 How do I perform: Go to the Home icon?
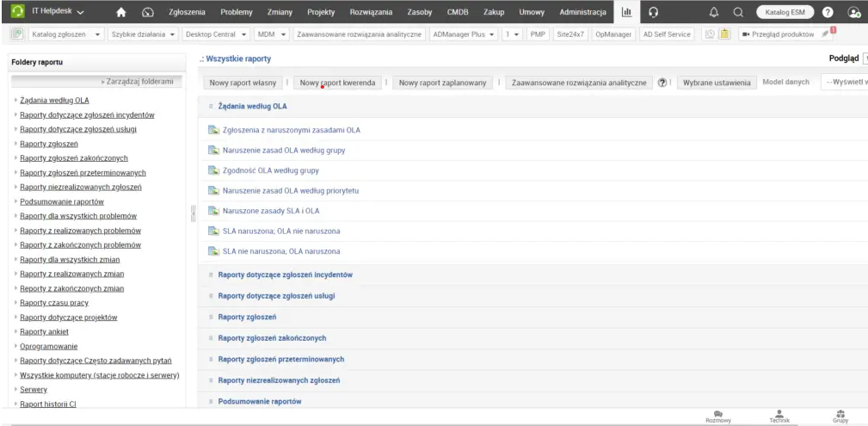(121, 12)
